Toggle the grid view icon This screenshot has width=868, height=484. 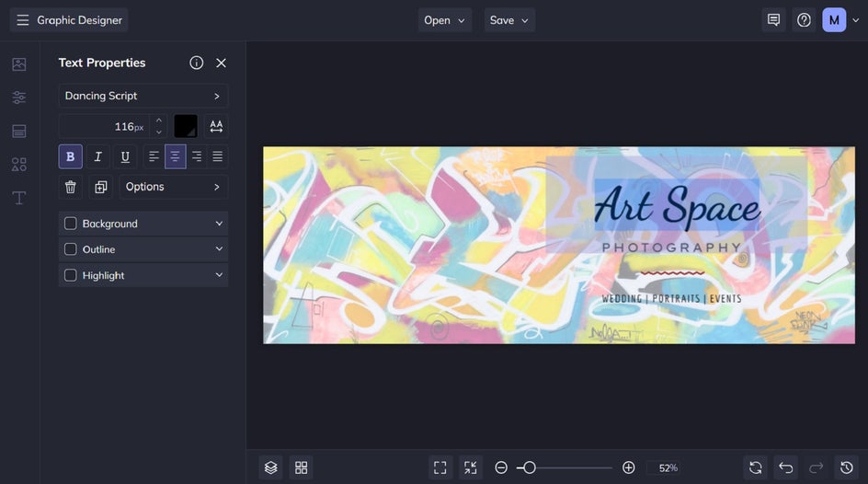click(302, 468)
